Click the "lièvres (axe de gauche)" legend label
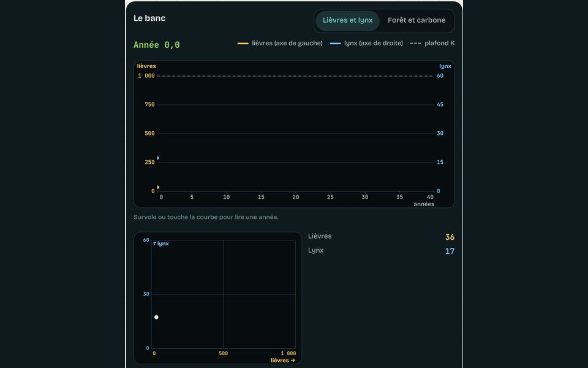The height and width of the screenshot is (368, 588). coord(287,43)
